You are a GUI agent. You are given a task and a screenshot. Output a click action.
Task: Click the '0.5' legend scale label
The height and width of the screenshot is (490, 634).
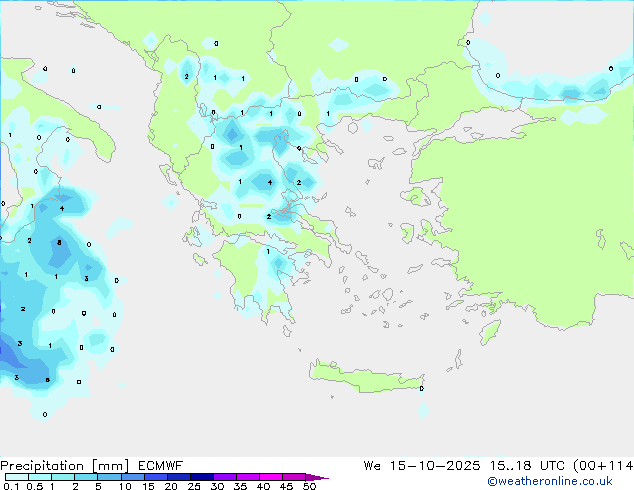pos(35,486)
